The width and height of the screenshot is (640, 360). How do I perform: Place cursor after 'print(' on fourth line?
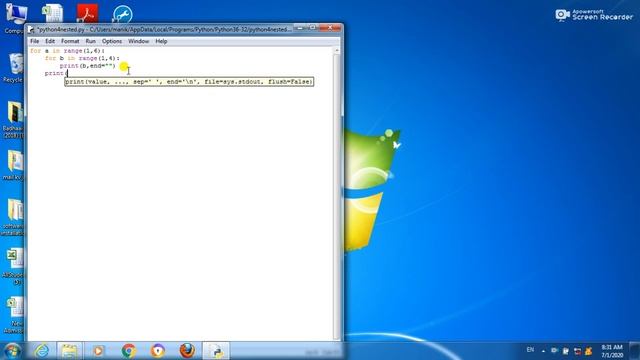tap(68, 73)
